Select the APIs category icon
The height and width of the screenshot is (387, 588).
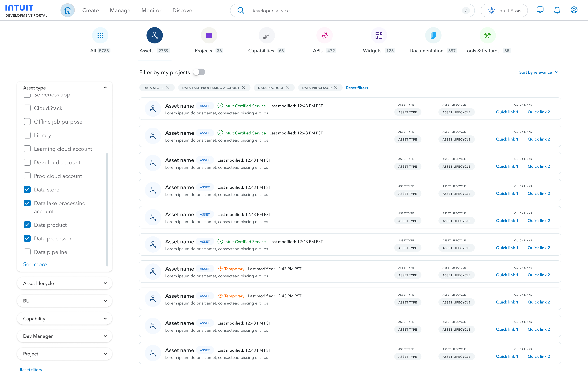click(x=324, y=35)
